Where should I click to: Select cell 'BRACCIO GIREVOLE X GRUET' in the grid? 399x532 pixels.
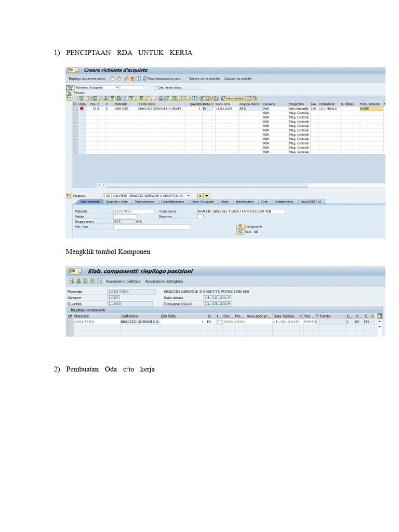point(161,109)
